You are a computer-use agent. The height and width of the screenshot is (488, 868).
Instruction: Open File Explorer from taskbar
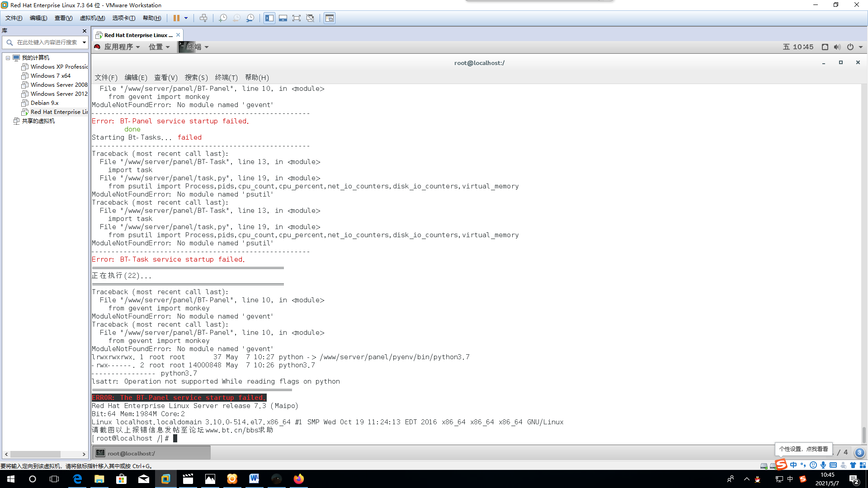point(99,479)
